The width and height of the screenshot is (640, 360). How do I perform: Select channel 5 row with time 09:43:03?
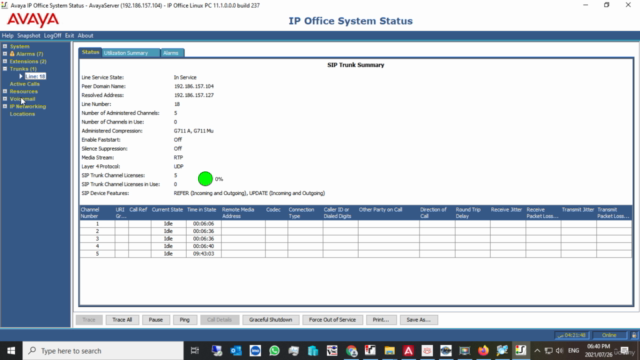point(356,253)
